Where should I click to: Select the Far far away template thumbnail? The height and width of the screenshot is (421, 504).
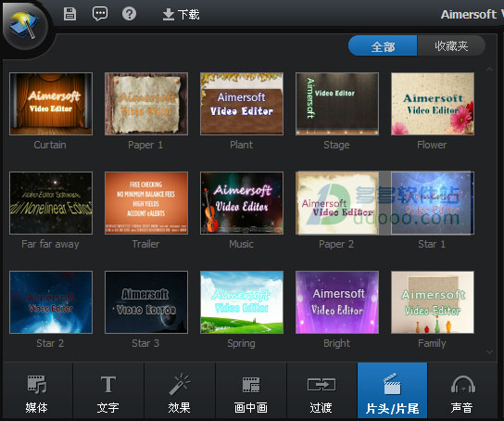click(x=51, y=203)
